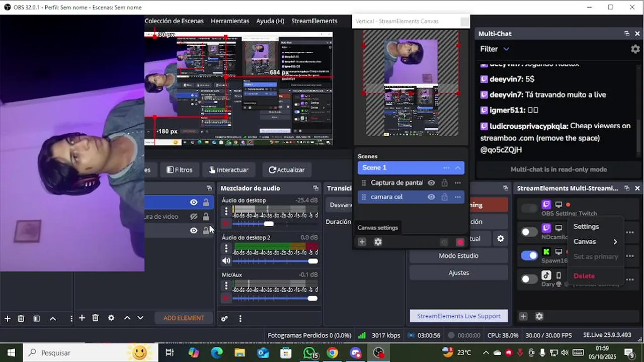Screen dimensions: 644x362
Task: Expand the Multi-Chat Filter dropdown
Action: click(506, 49)
